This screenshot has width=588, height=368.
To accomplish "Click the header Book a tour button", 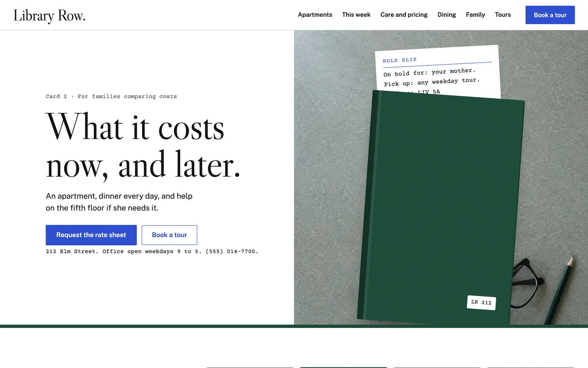I will 550,15.
